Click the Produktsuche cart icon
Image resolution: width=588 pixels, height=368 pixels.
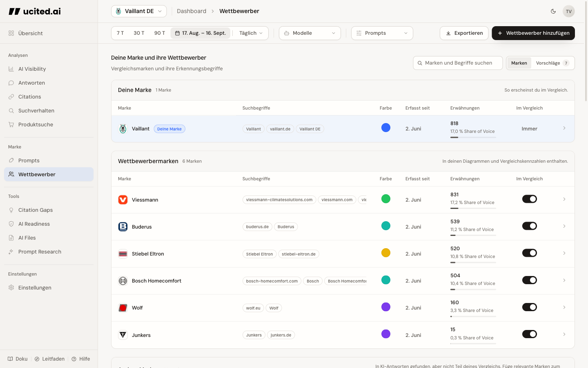tap(11, 125)
